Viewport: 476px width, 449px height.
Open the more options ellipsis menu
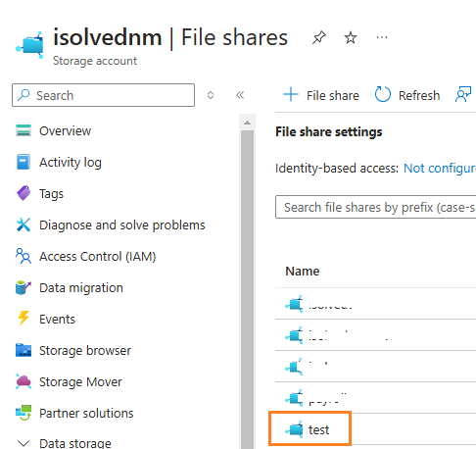(382, 37)
